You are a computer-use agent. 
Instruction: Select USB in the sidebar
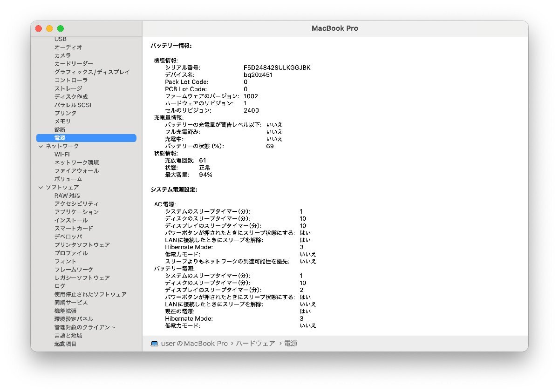tap(61, 39)
